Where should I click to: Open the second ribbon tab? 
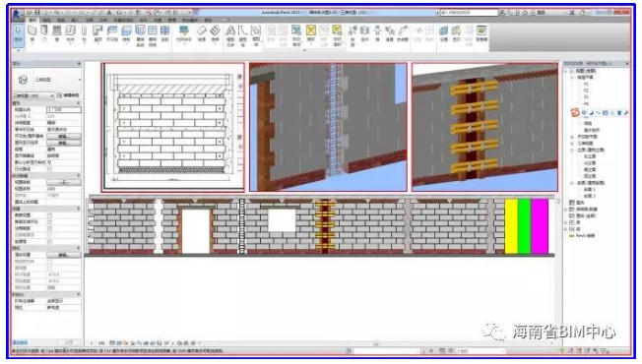point(46,20)
